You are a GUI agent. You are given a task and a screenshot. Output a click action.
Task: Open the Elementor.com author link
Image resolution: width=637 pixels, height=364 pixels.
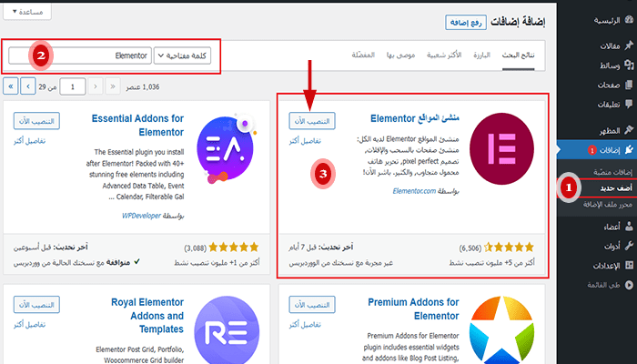pos(414,191)
